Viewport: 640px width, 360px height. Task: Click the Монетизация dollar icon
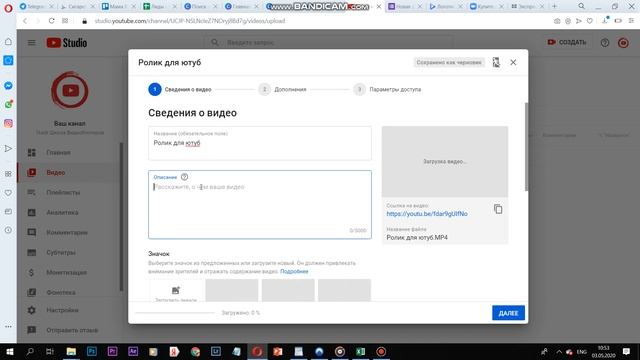click(x=31, y=272)
